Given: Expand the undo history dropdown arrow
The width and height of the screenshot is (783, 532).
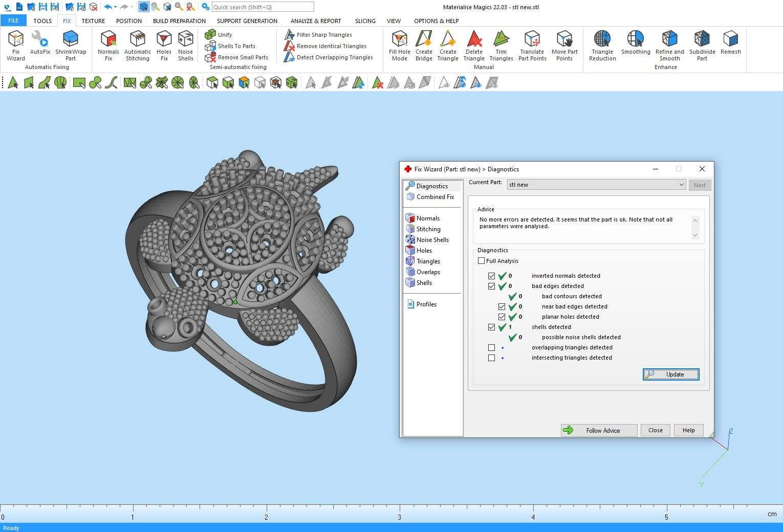Looking at the screenshot, I should [116, 7].
